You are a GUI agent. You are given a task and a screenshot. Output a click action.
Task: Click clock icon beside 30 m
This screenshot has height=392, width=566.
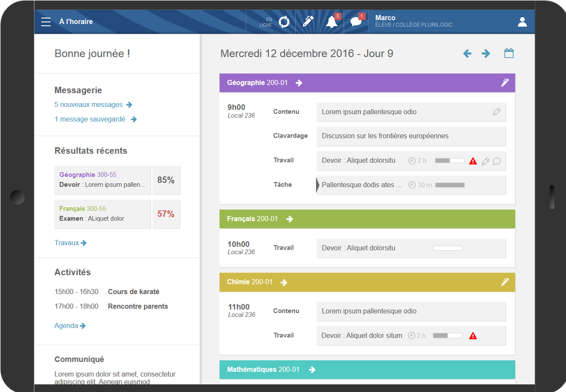[x=412, y=185]
